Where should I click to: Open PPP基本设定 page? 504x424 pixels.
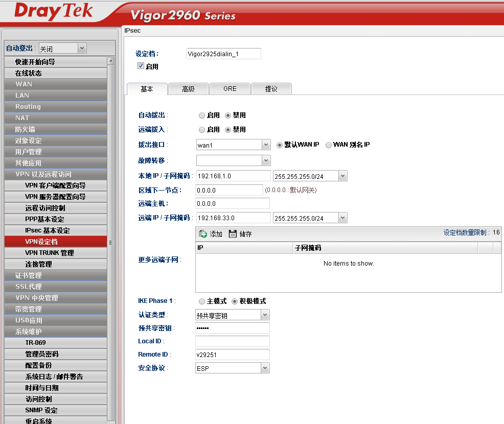(x=56, y=219)
